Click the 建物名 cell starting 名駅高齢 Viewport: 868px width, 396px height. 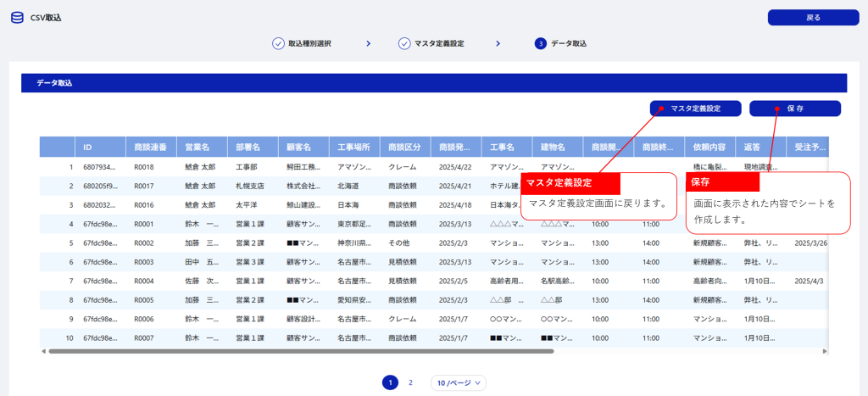(x=558, y=281)
